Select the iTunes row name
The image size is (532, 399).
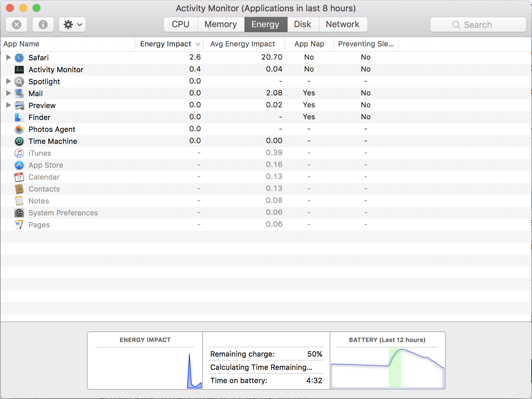[40, 153]
